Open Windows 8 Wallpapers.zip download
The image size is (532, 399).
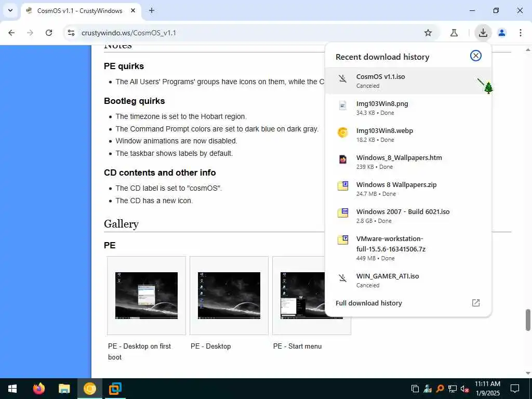[x=408, y=189]
